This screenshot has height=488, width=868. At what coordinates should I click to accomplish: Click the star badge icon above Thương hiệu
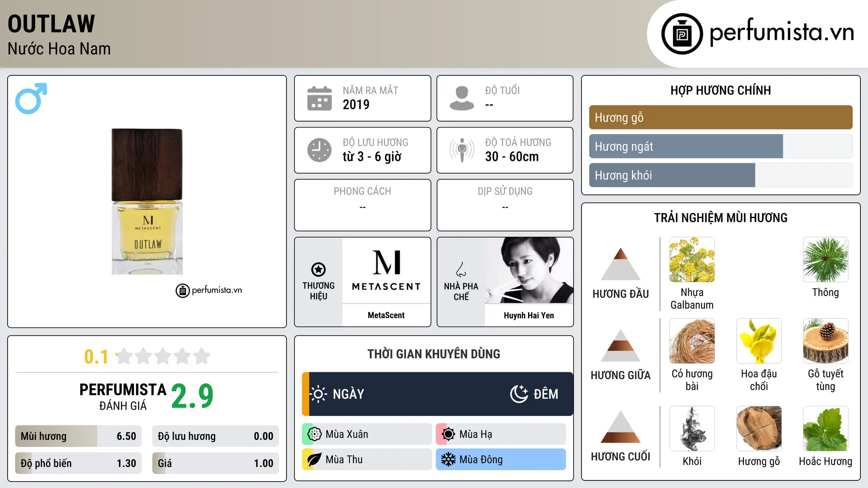[x=318, y=269]
